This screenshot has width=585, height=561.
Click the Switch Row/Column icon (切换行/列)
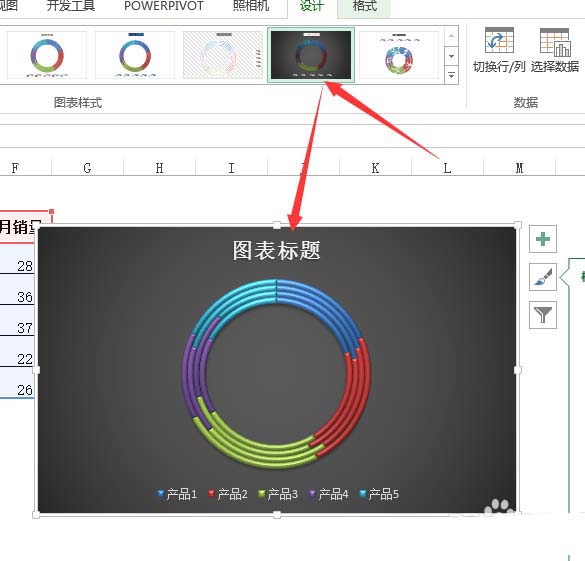click(499, 40)
